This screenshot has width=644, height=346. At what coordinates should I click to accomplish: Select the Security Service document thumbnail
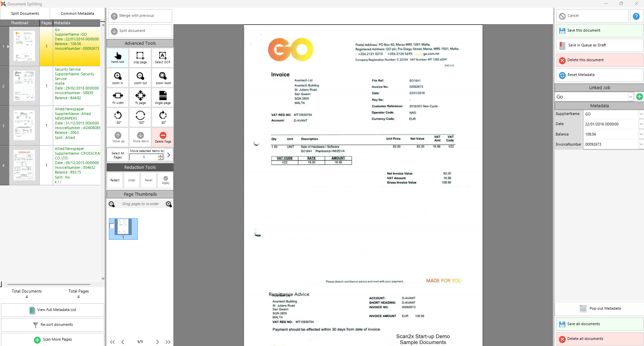pos(24,86)
